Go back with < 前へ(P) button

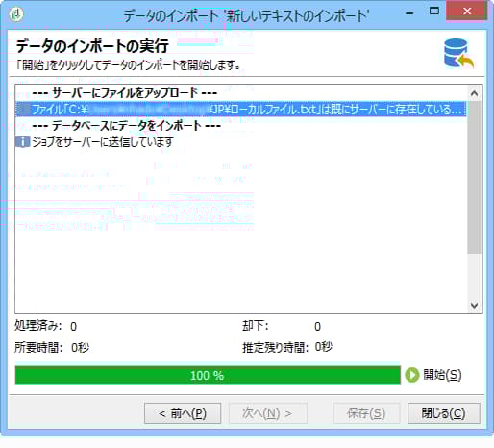[x=183, y=413]
